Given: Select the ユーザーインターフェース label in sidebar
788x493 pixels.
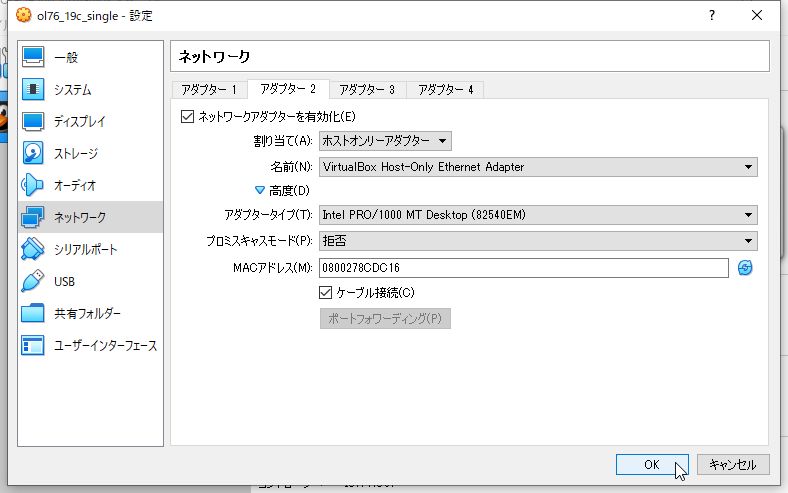Looking at the screenshot, I should click(x=106, y=346).
